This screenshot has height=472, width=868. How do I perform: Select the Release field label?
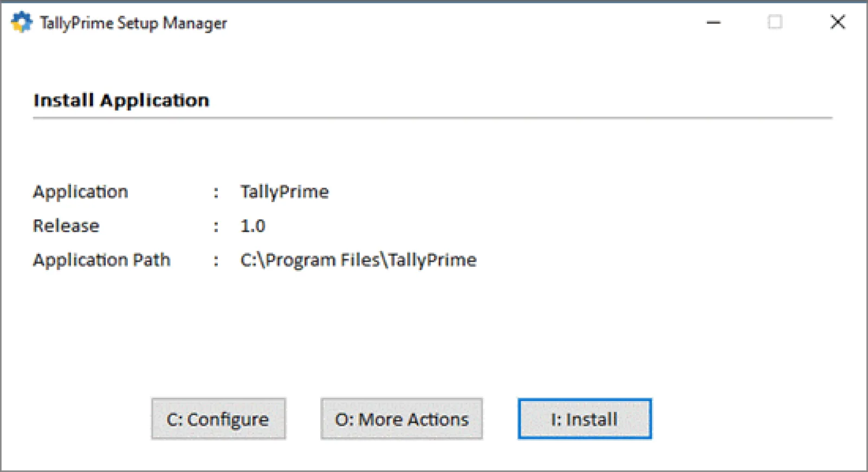[66, 226]
